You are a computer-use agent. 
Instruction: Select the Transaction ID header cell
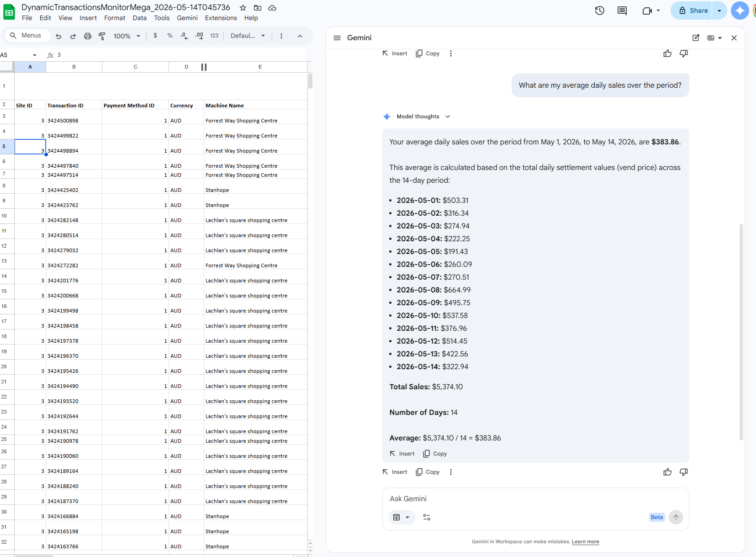tap(74, 105)
